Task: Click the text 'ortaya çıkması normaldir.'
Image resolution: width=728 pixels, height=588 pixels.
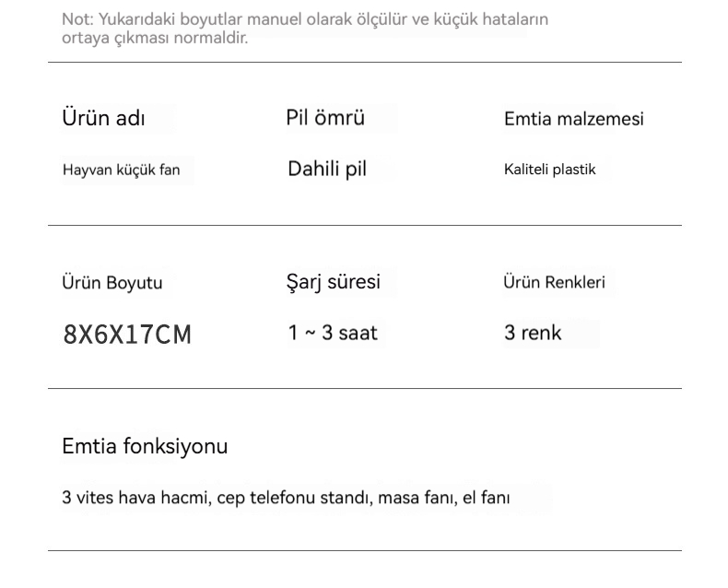Action: [155, 38]
